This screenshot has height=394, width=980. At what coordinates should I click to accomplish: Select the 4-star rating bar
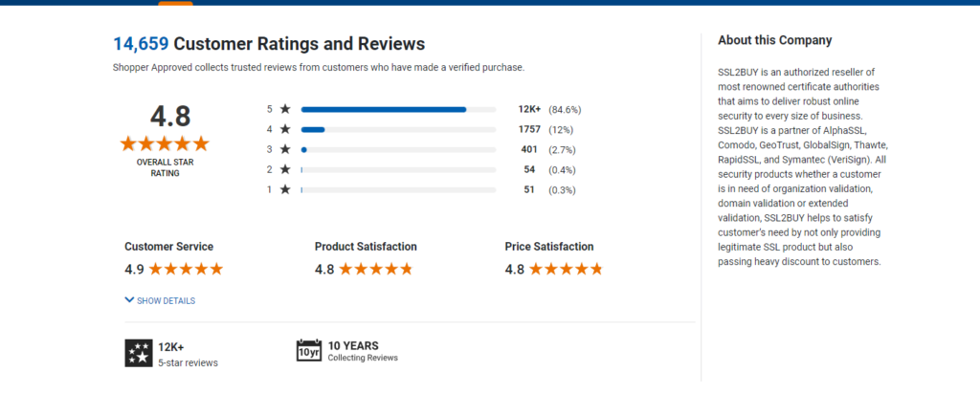[398, 129]
